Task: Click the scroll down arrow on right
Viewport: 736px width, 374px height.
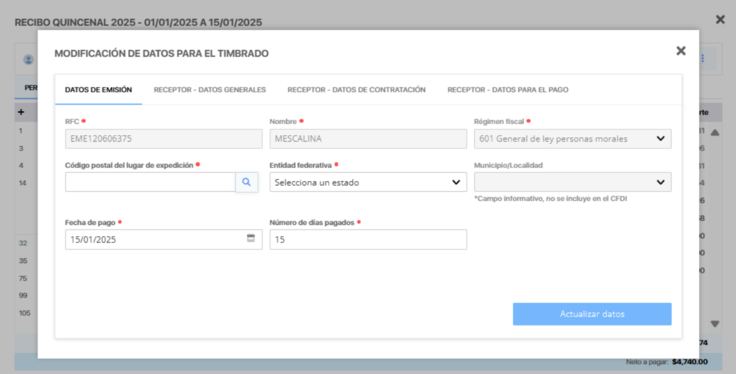Action: coord(715,324)
